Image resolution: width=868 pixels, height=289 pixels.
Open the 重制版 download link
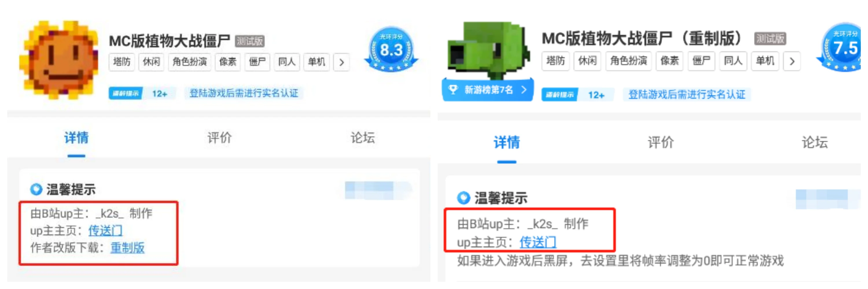[127, 248]
